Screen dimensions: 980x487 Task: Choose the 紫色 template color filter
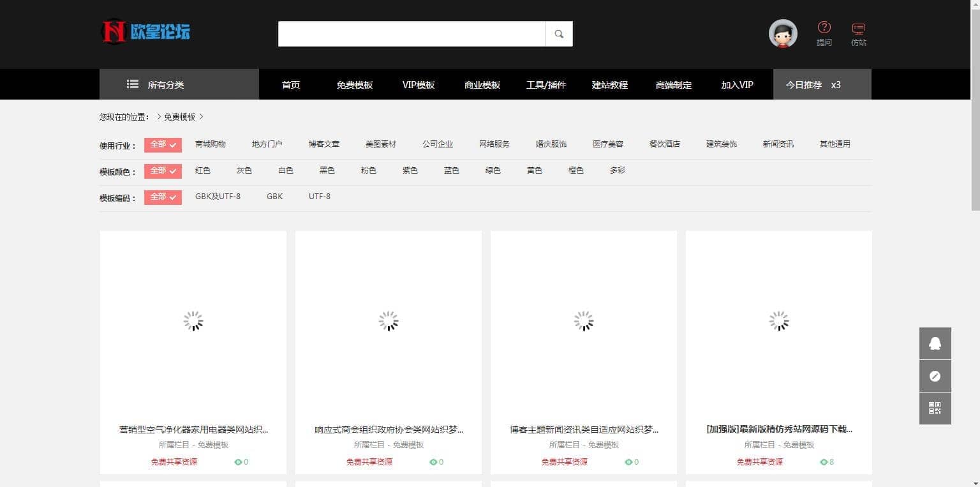[410, 170]
